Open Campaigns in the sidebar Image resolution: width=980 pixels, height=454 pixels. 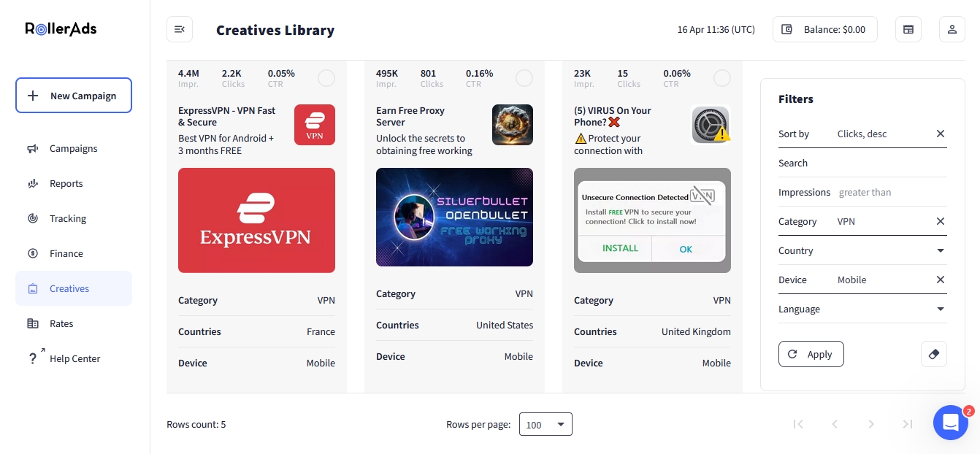click(x=74, y=149)
